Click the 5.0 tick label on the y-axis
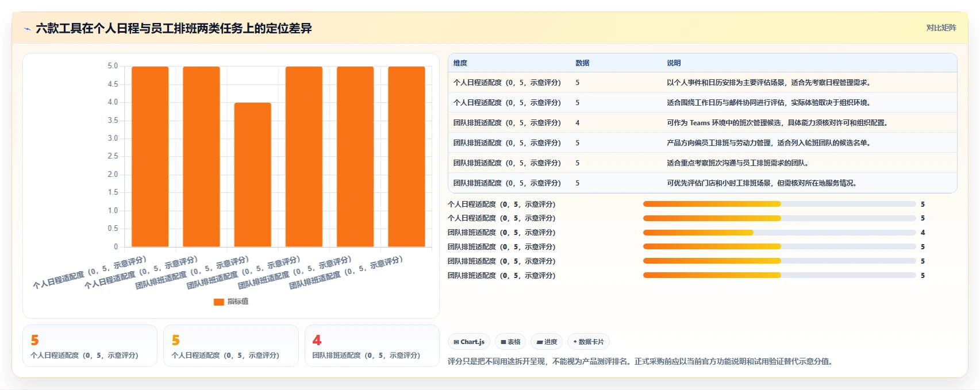 coord(113,66)
